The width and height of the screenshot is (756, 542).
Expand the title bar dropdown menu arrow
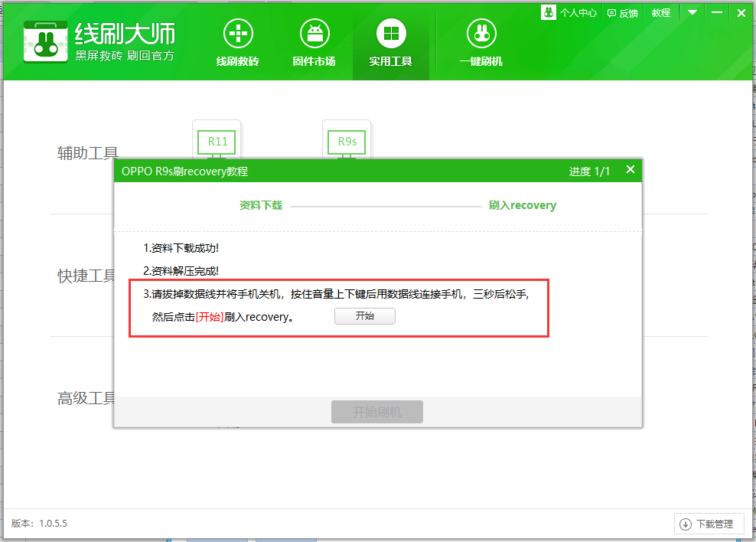pos(692,12)
